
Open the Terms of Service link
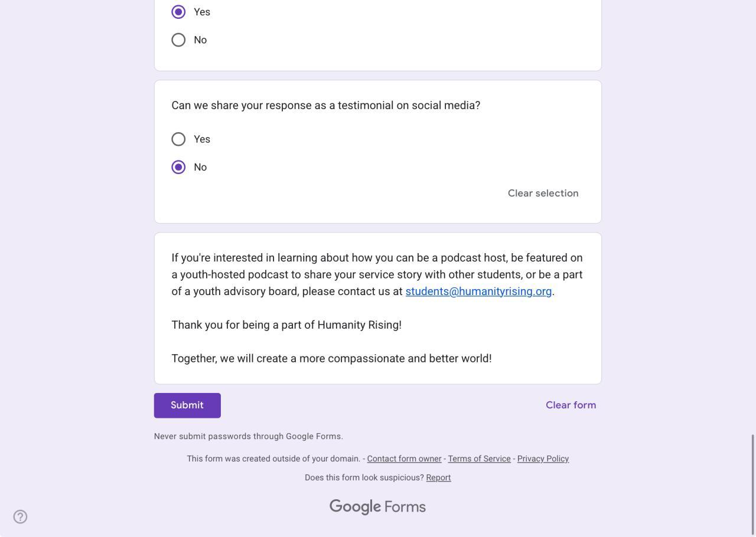[479, 459]
